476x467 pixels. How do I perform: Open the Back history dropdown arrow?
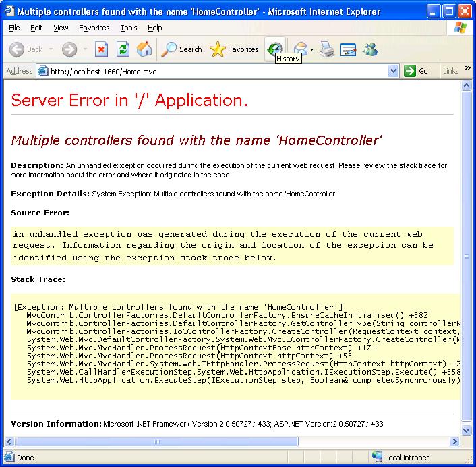point(51,49)
